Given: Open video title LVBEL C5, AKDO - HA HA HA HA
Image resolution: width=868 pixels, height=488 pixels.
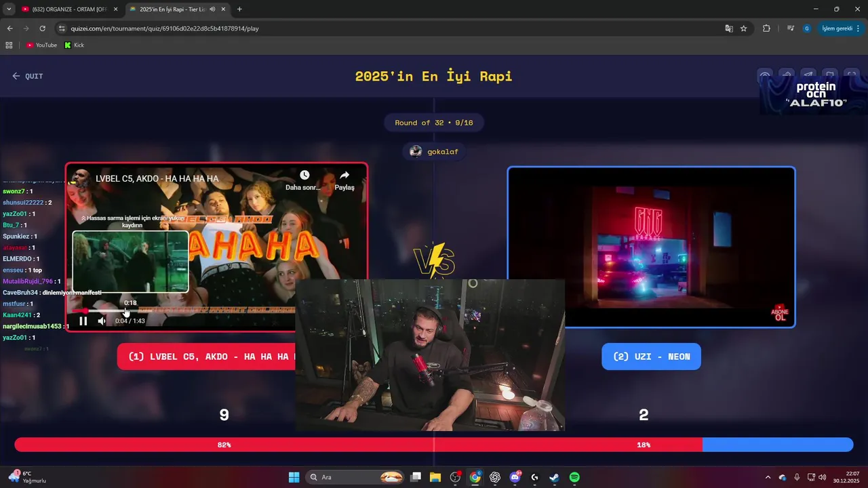Looking at the screenshot, I should click(x=157, y=178).
